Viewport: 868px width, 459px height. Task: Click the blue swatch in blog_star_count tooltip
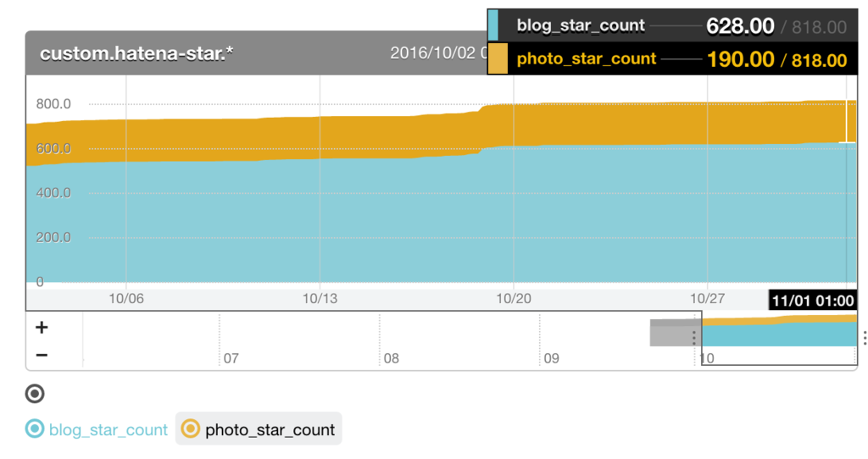492,25
